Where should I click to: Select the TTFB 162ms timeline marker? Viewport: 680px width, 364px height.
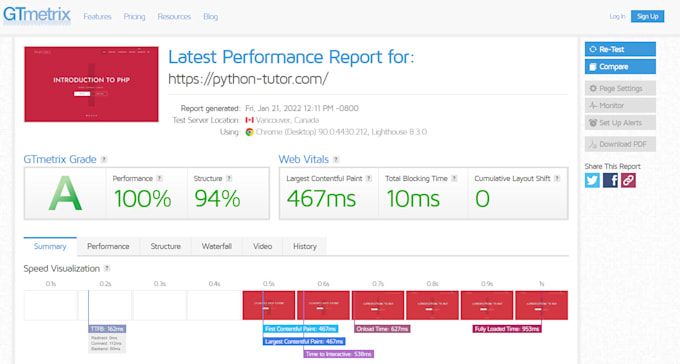107,329
